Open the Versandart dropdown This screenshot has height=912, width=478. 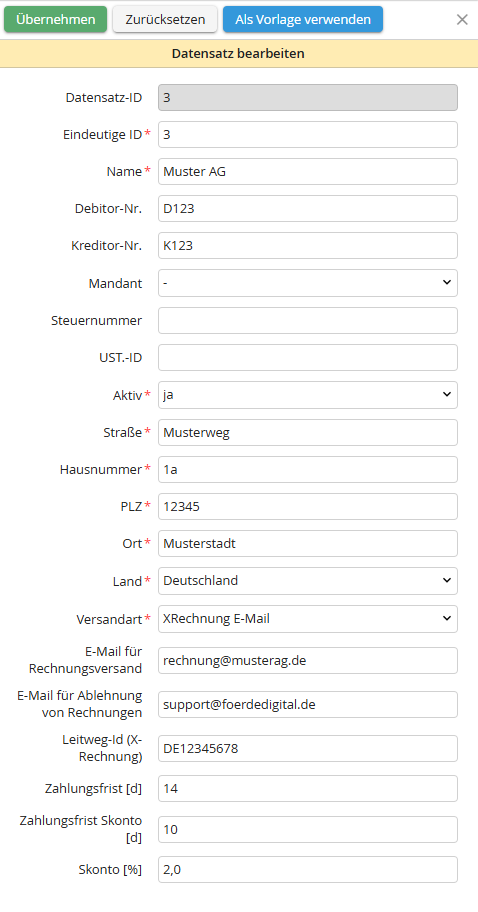(308, 619)
